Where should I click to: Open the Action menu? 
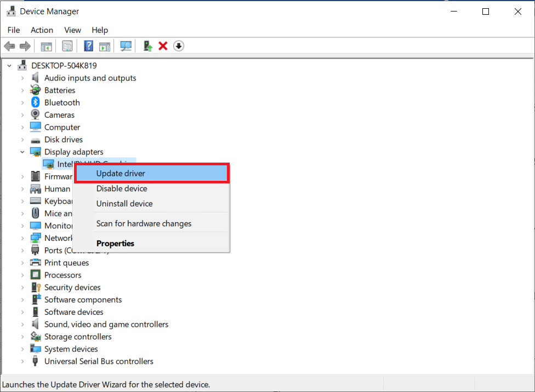tap(42, 30)
